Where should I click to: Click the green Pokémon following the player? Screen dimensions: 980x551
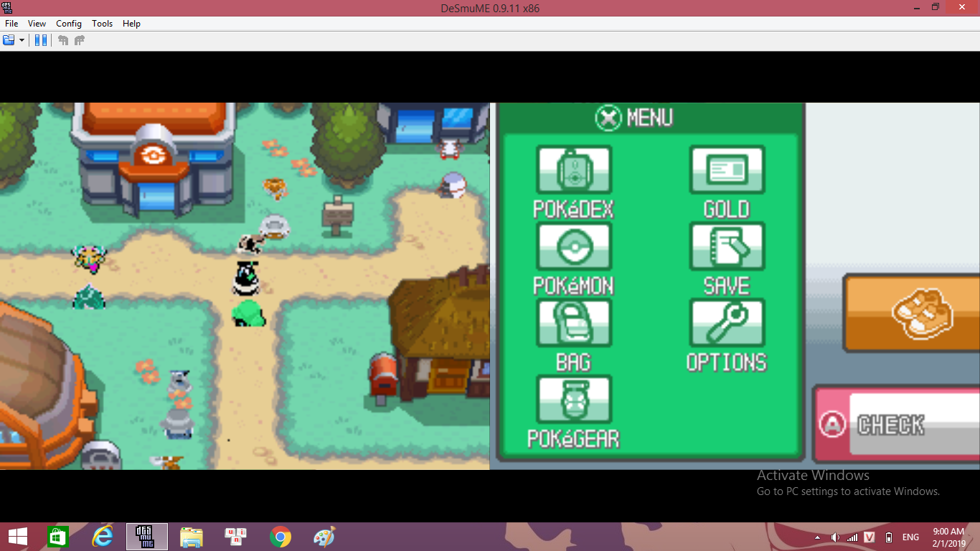[x=248, y=314]
